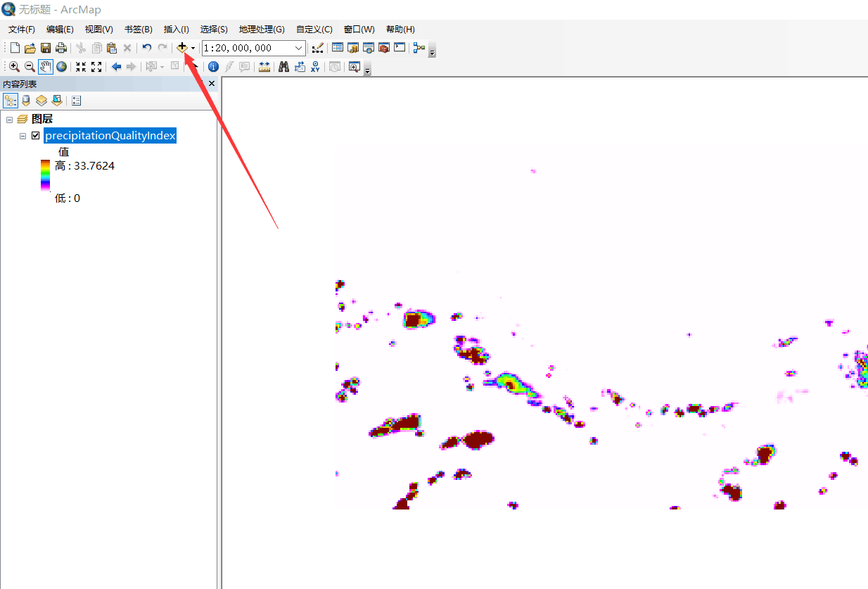This screenshot has height=589, width=868.
Task: Open the 选择(S) menu
Action: [214, 29]
